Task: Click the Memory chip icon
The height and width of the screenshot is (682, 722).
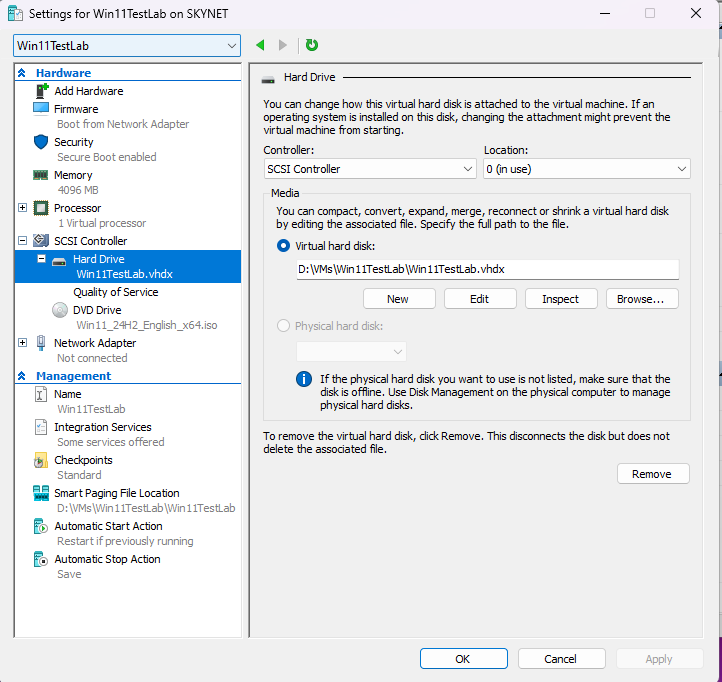Action: pyautogui.click(x=41, y=175)
